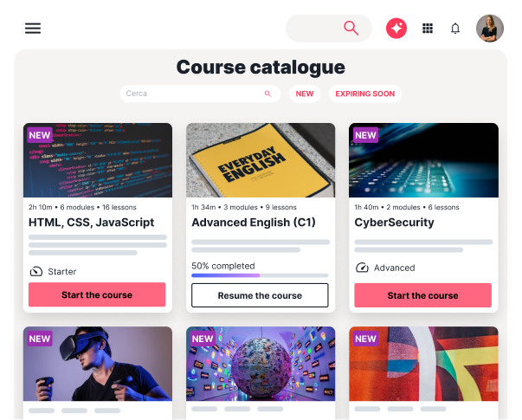The image size is (522, 420).
Task: Resume the Advanced English course
Action: [260, 295]
